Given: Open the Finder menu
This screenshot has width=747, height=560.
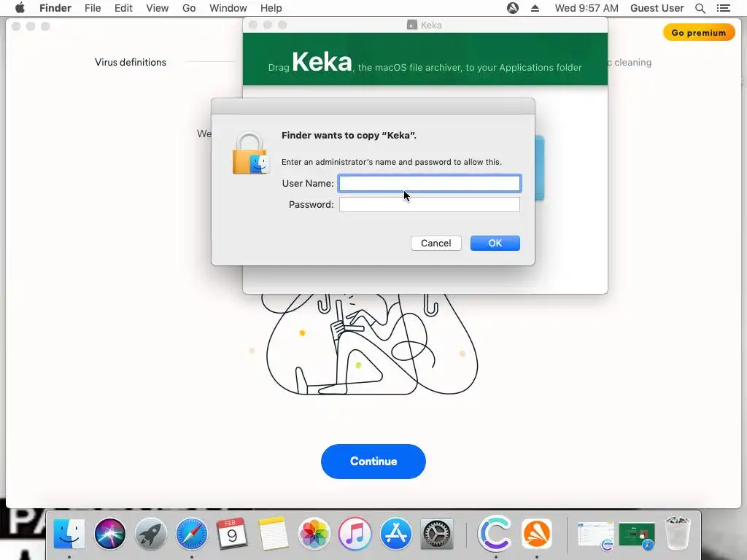Looking at the screenshot, I should [x=55, y=8].
